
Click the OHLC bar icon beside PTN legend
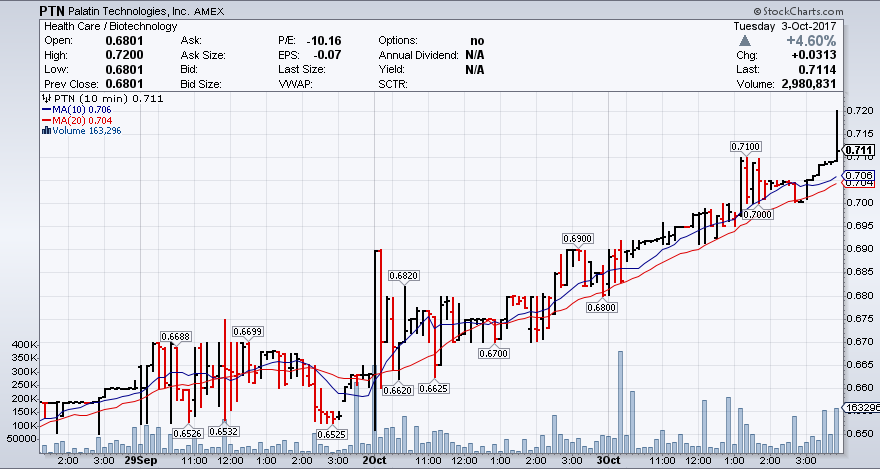tap(44, 99)
